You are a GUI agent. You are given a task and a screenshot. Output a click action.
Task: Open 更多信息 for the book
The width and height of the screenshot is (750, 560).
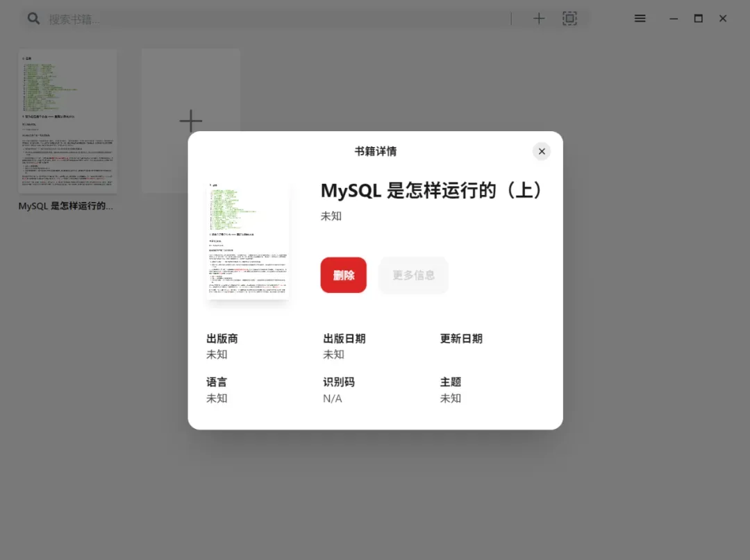413,275
